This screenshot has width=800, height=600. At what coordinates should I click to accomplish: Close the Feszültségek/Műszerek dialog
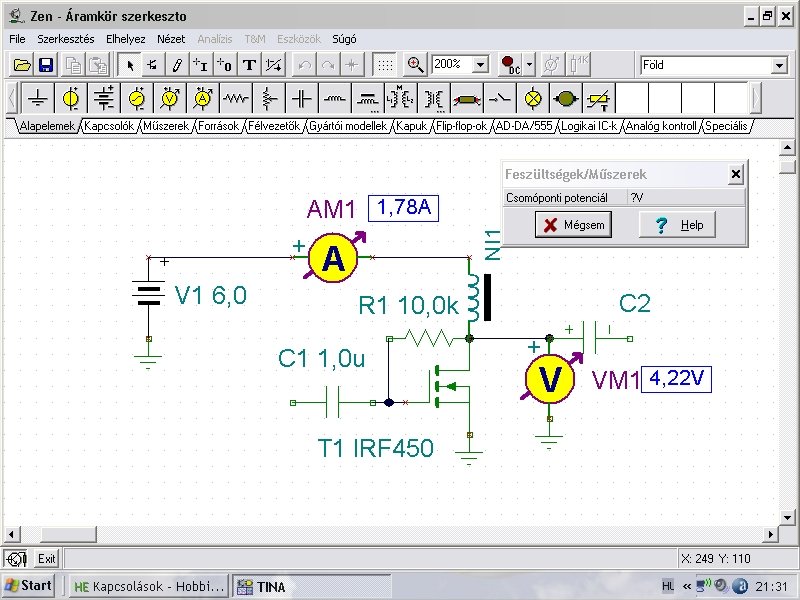tap(735, 174)
